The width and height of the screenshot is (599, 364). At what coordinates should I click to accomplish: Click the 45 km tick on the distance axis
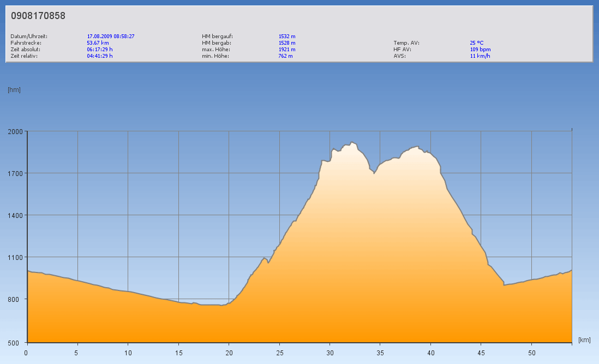481,353
